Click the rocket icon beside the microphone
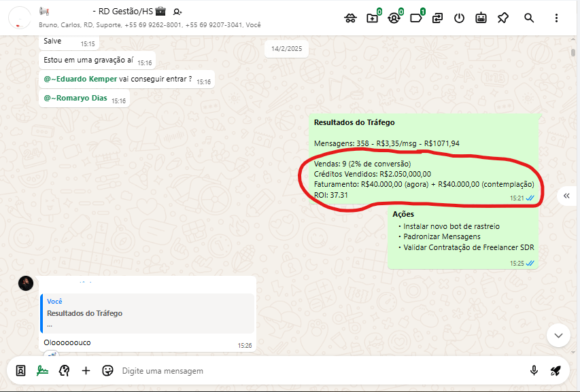Viewport: 580px width, 392px height. (556, 370)
